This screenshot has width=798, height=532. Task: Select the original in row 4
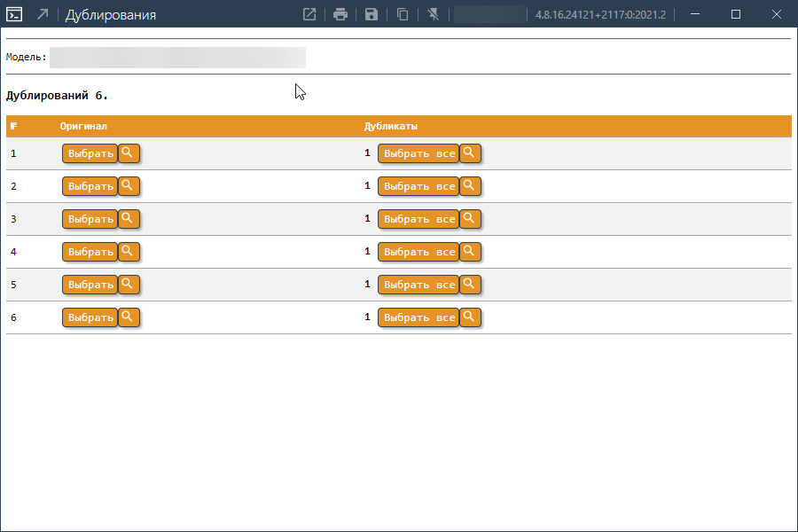(x=90, y=252)
